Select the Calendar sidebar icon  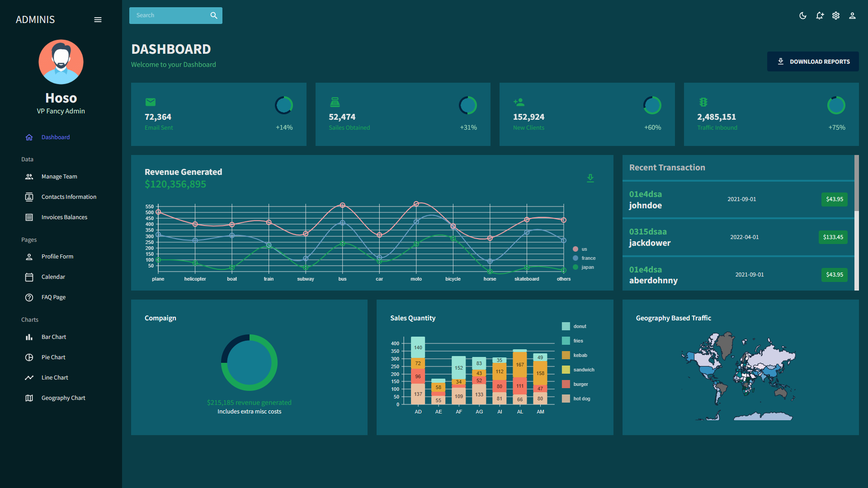[29, 277]
